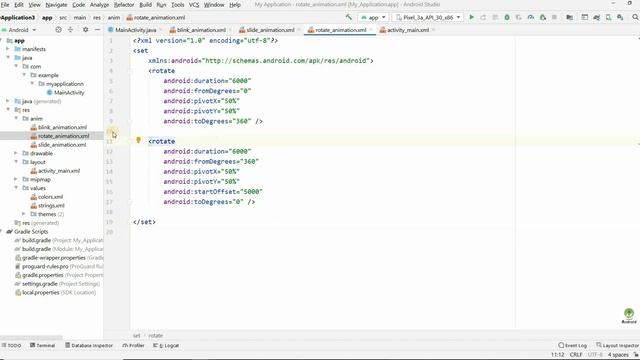This screenshot has height=360, width=640.
Task: Click '4 spaces' indent setting in status bar
Action: coord(618,354)
